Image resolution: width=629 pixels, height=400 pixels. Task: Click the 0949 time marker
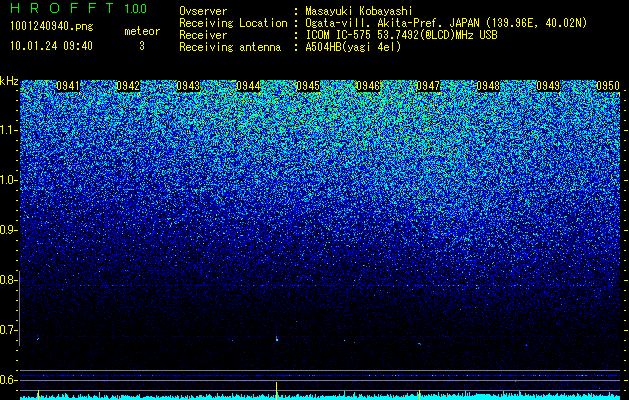[548, 86]
